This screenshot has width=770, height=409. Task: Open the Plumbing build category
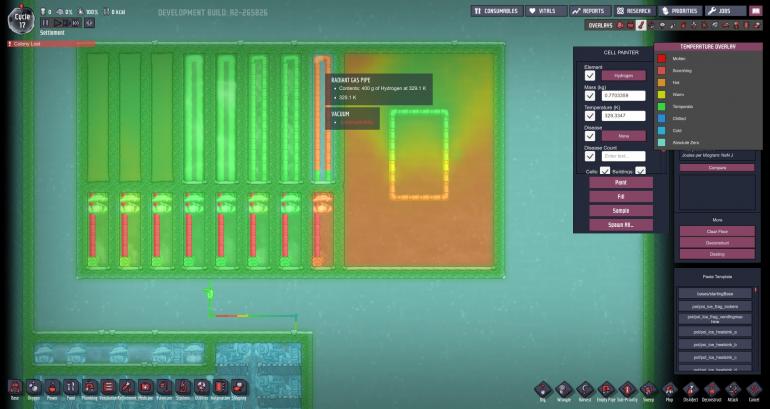[x=88, y=388]
